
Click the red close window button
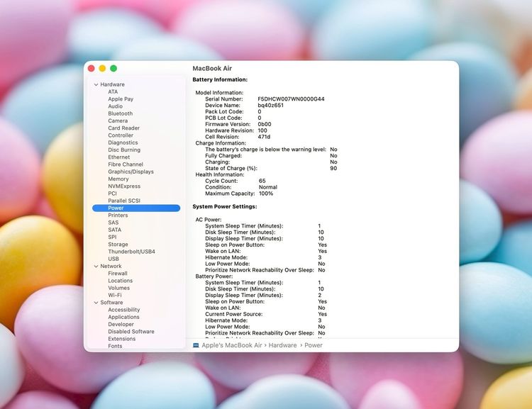pyautogui.click(x=92, y=69)
